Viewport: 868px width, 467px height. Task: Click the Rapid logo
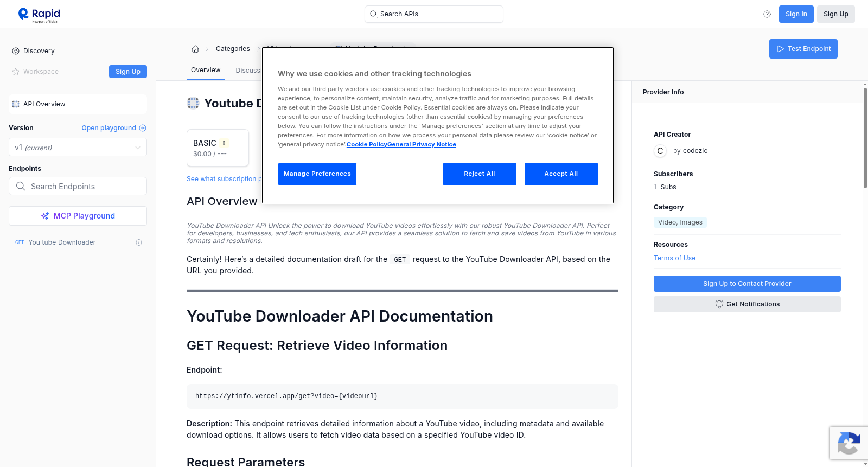[39, 15]
